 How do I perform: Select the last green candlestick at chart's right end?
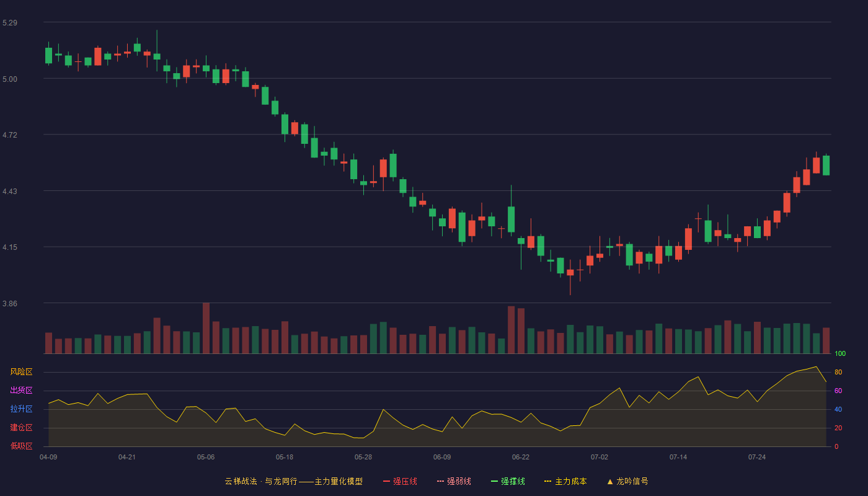point(826,165)
